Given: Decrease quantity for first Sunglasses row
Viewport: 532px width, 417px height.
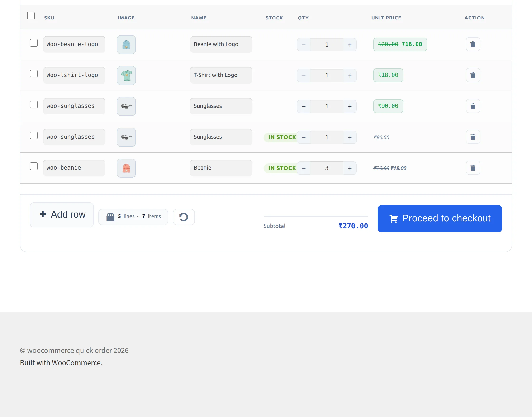Looking at the screenshot, I should click(x=304, y=106).
